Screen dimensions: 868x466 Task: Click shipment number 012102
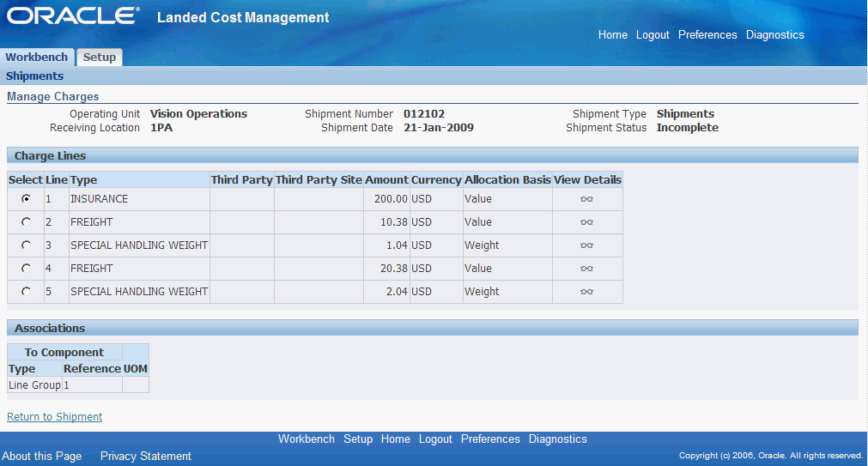point(424,114)
